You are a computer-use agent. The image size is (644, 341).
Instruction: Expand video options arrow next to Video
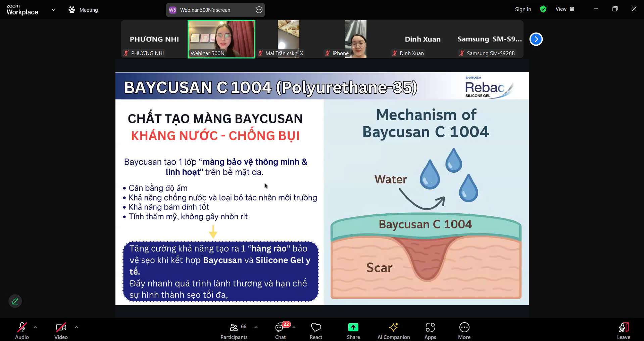click(x=77, y=327)
